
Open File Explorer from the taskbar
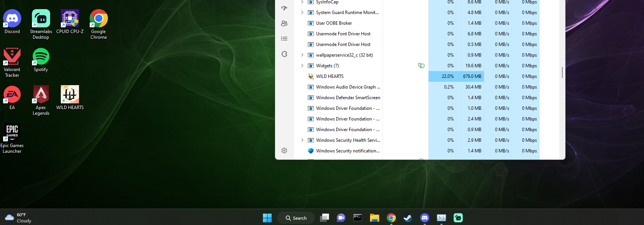point(375,218)
